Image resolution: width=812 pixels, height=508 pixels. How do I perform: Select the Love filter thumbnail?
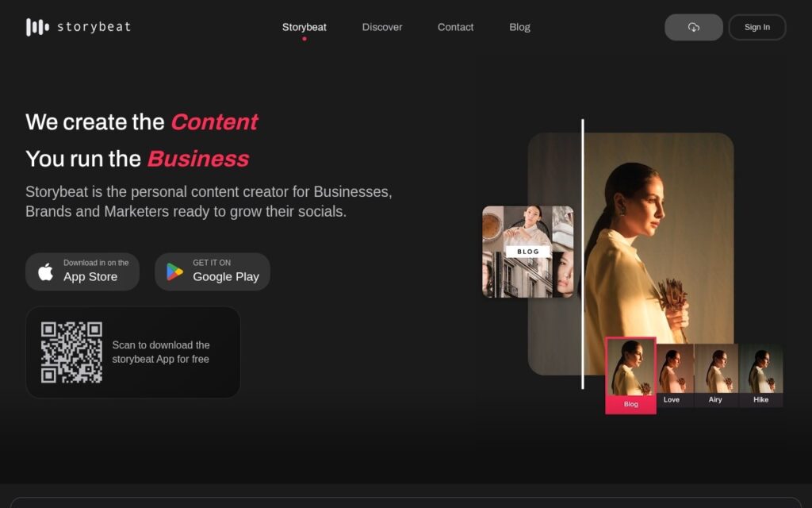point(675,375)
